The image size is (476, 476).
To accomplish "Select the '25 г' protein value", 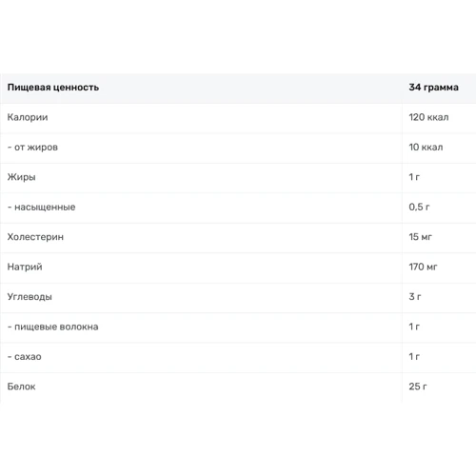I will 418,387.
